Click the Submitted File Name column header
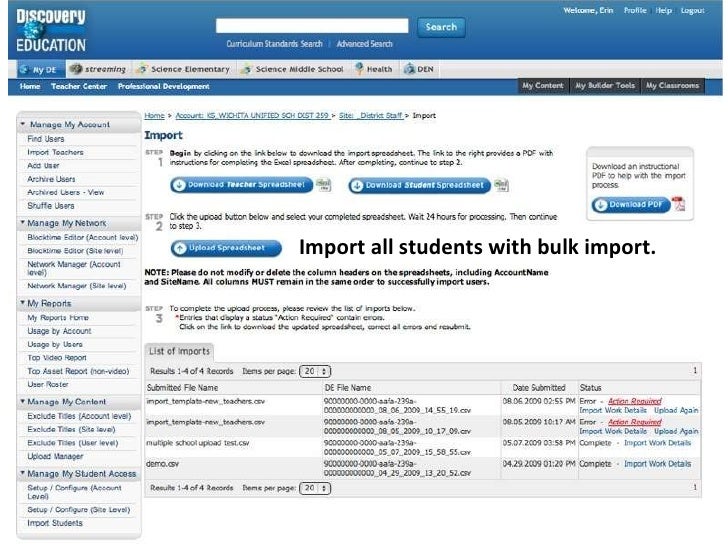The image size is (728, 546). (x=182, y=388)
